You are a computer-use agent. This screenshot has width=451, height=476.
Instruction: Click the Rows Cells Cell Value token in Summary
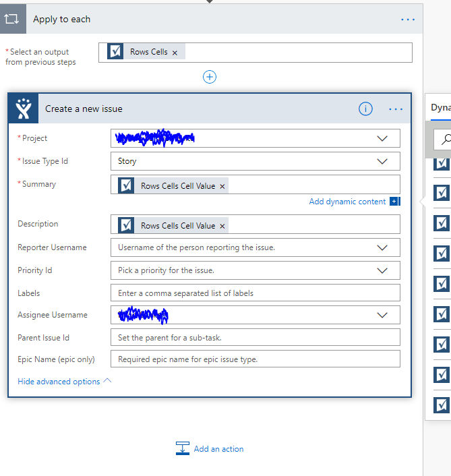(x=173, y=185)
